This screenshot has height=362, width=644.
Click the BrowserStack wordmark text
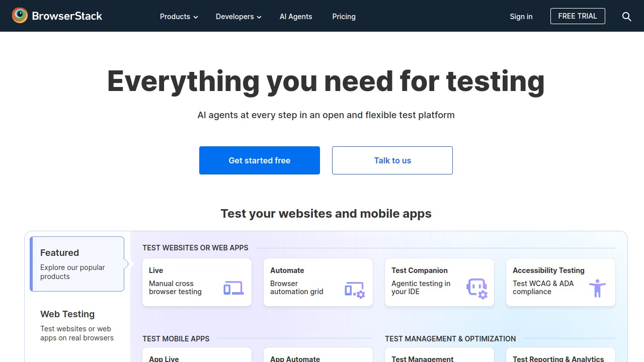click(x=67, y=16)
